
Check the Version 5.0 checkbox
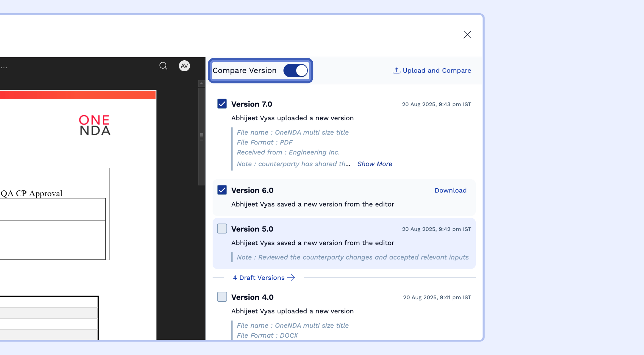[x=222, y=229]
